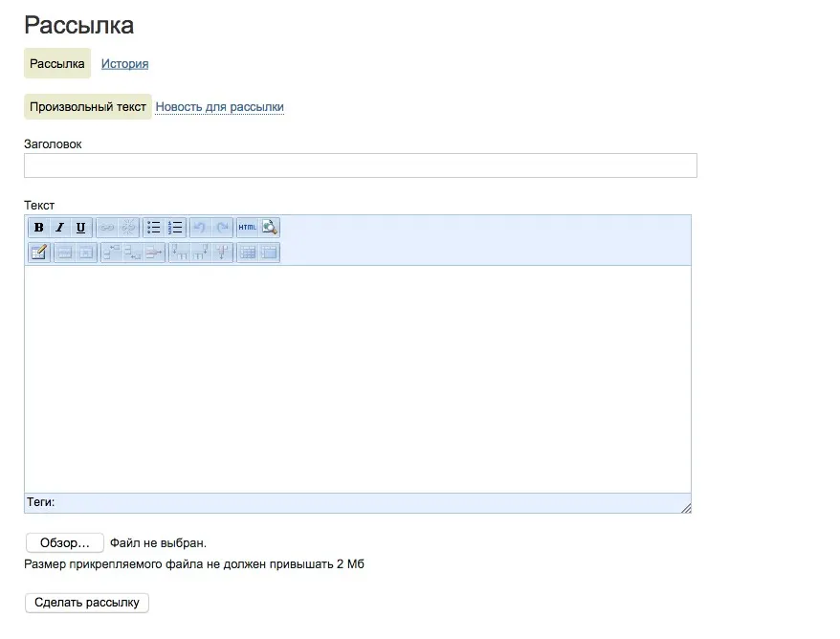
Task: Click the insert link icon
Action: (107, 228)
